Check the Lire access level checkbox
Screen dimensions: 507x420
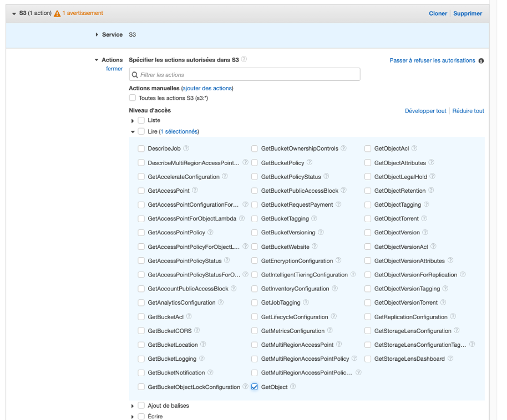[x=141, y=131]
